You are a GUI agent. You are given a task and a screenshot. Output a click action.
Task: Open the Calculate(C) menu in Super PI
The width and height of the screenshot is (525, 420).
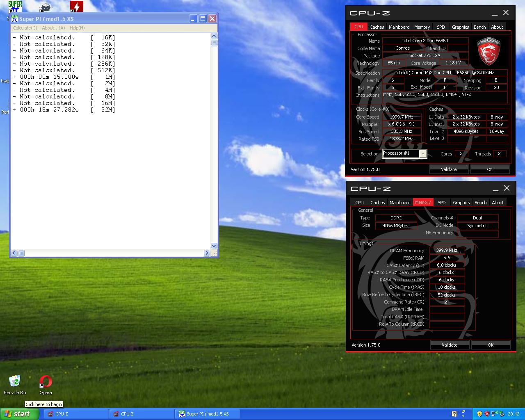[25, 28]
